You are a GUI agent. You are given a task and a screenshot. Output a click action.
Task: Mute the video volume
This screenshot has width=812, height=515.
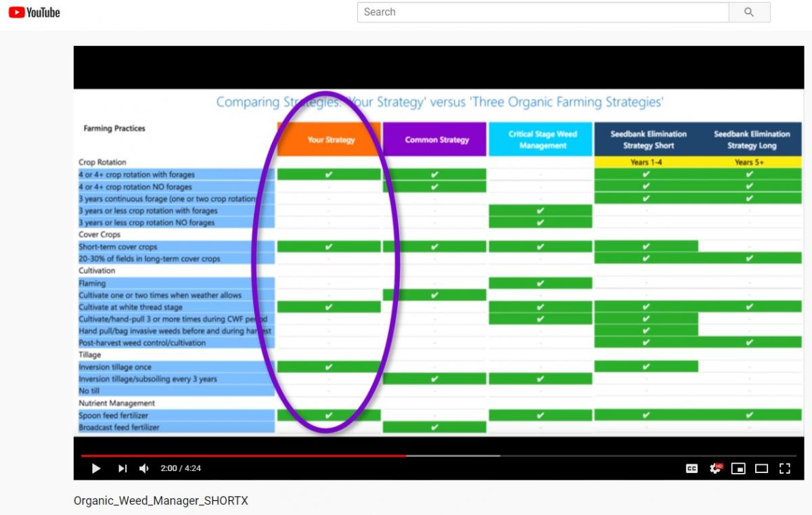(144, 468)
